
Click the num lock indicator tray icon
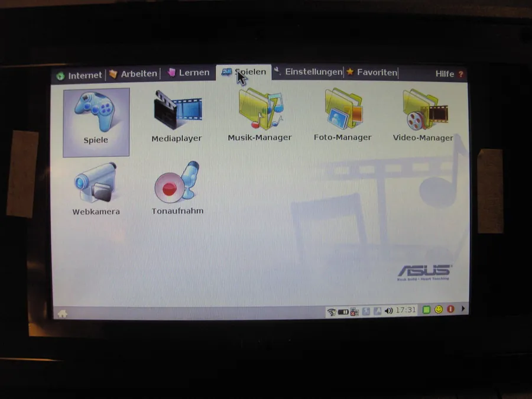click(x=366, y=311)
